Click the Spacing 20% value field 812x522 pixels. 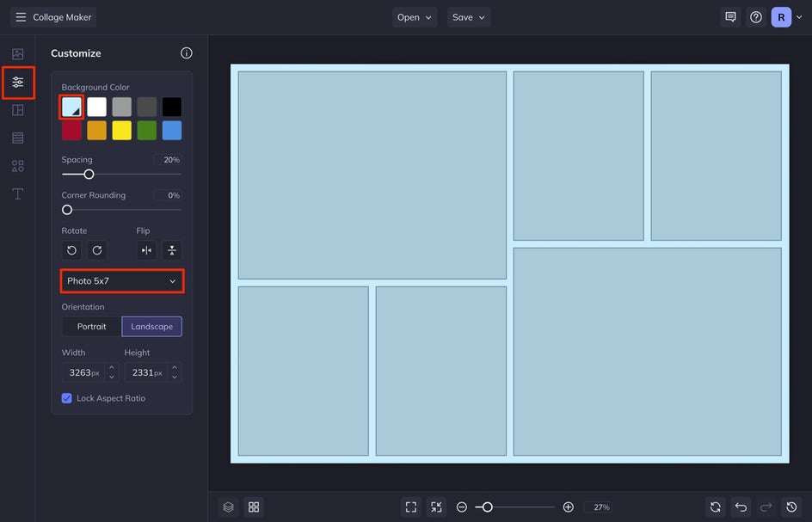pyautogui.click(x=168, y=159)
